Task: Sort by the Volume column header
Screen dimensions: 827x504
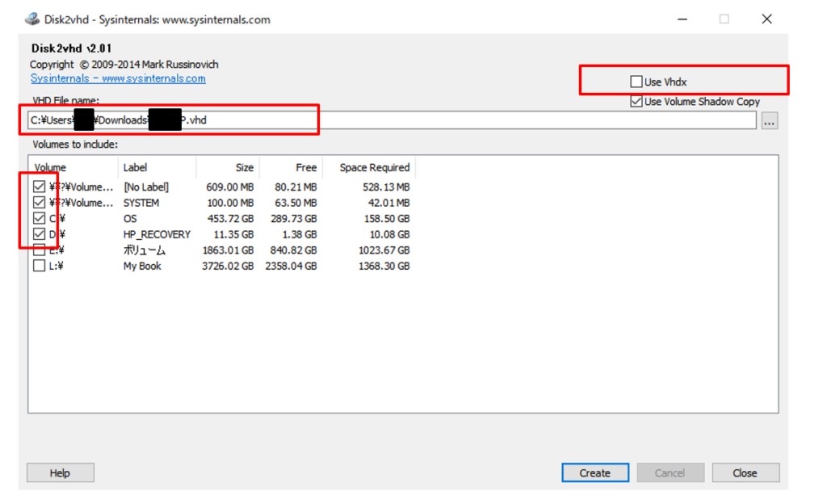Action: [73, 168]
